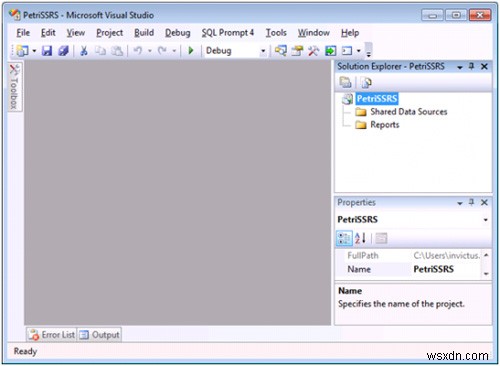The image size is (500, 366).
Task: Open the collapsed Toolbox side tab
Action: [14, 87]
